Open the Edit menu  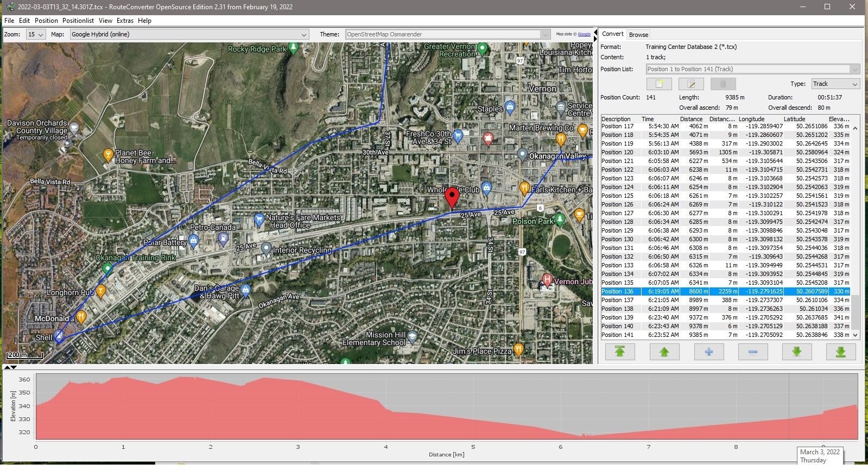pyautogui.click(x=24, y=21)
